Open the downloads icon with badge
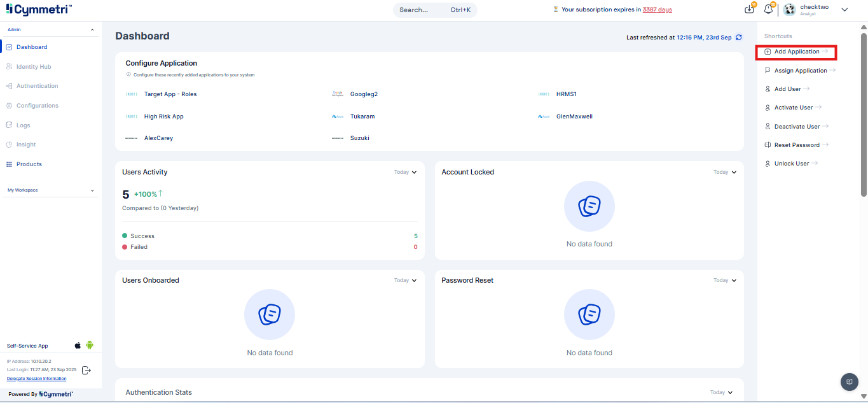The height and width of the screenshot is (403, 868). [750, 9]
